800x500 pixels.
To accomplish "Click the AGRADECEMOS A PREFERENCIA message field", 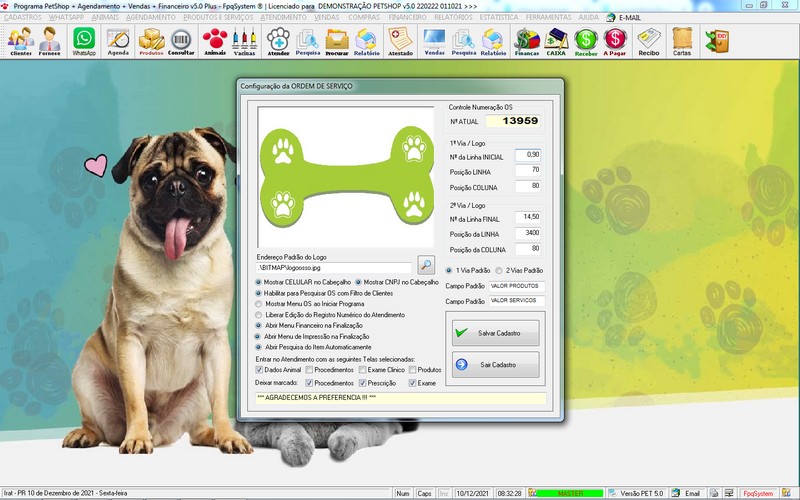I will point(401,398).
